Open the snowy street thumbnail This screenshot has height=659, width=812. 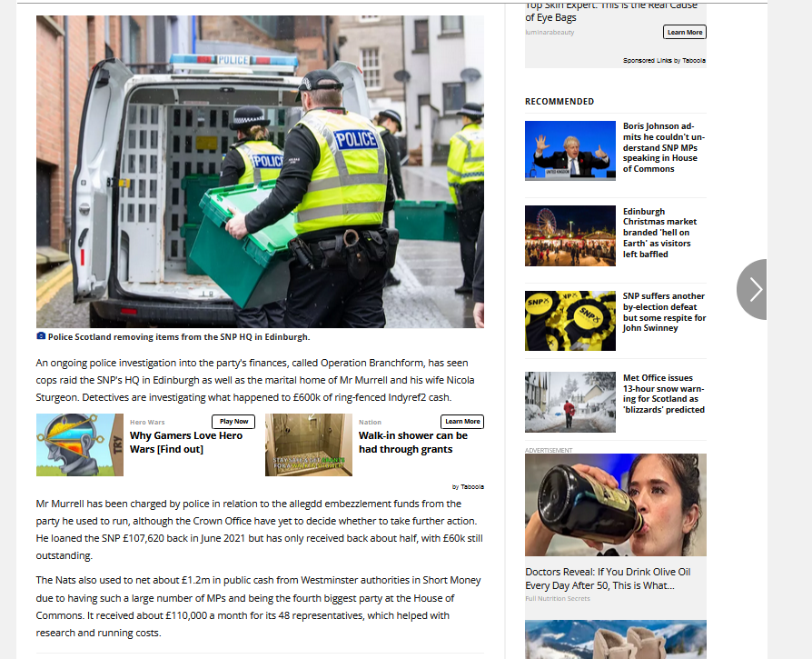(x=570, y=402)
